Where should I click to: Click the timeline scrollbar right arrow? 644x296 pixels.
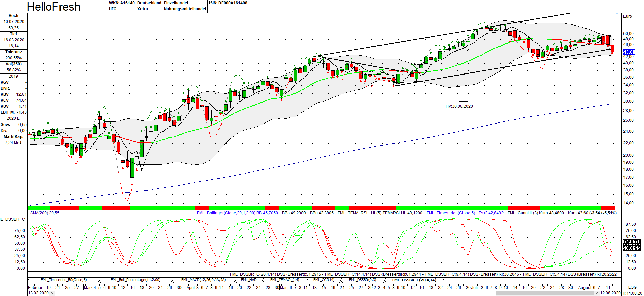pos(597,293)
